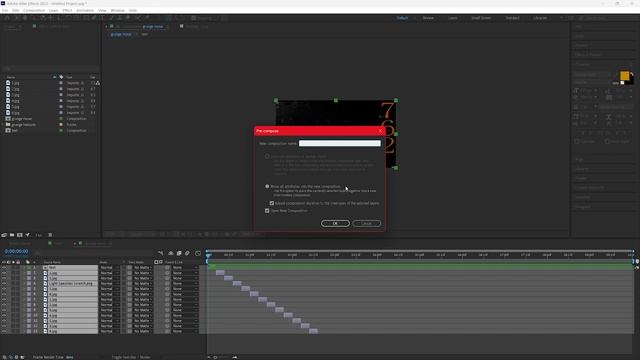Select Move all attributes radio button
The height and width of the screenshot is (360, 640).
(267, 187)
